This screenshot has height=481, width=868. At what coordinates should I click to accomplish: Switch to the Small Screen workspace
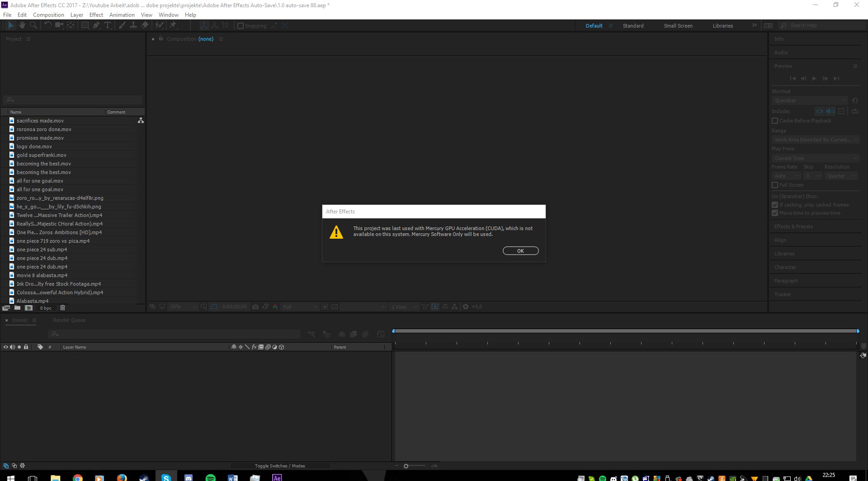(678, 26)
